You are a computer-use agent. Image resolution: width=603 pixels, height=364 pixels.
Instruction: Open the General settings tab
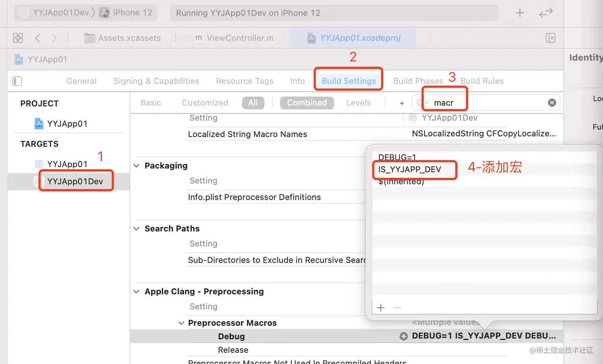(x=81, y=81)
